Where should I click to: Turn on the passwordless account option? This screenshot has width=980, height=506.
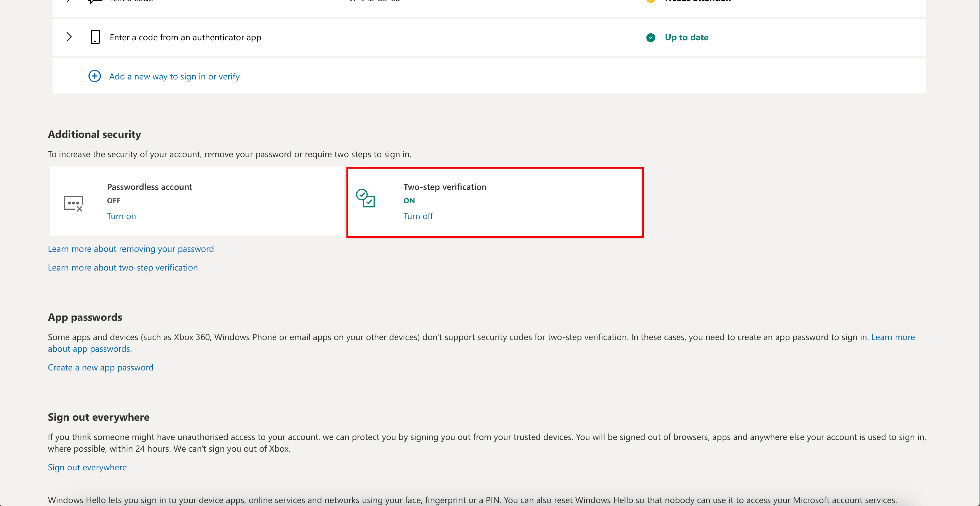[121, 216]
